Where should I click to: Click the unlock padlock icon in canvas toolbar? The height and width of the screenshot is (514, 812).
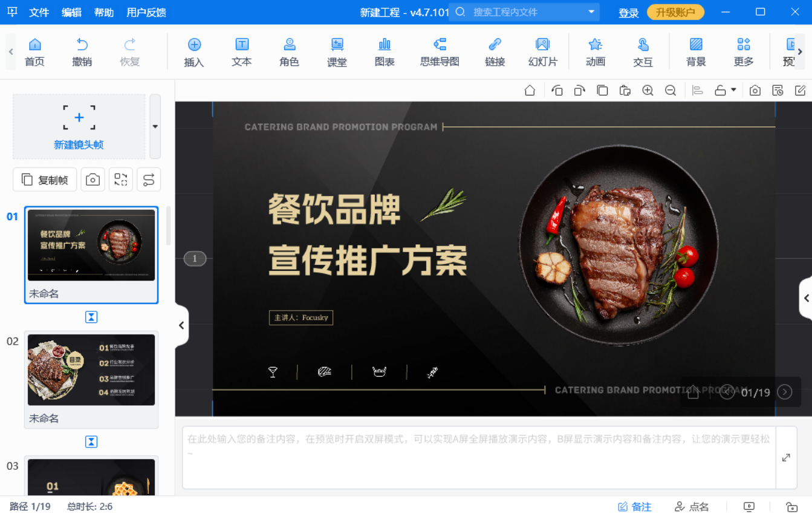click(x=719, y=90)
